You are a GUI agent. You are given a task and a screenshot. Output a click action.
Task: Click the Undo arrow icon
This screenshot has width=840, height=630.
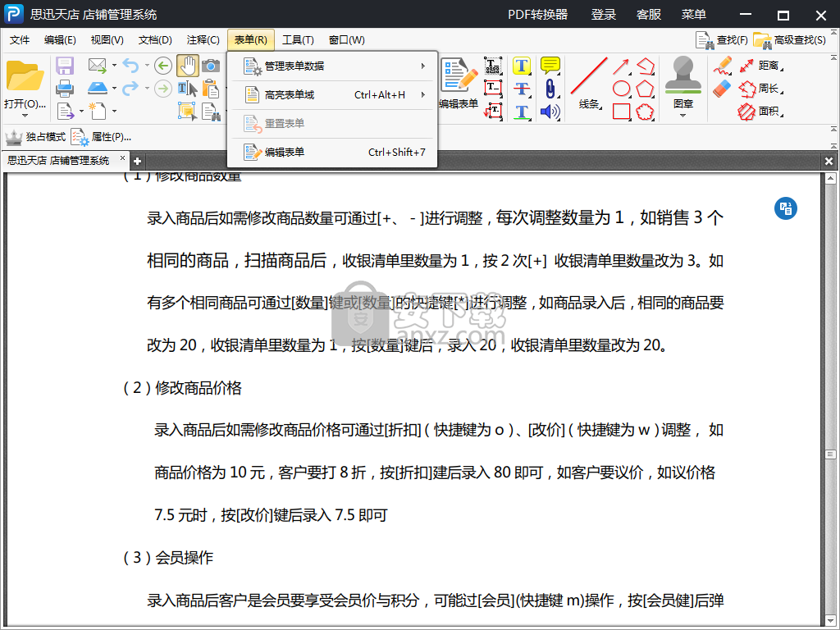point(130,66)
